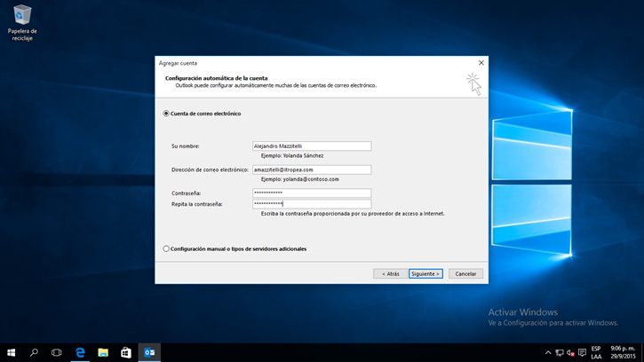This screenshot has width=644, height=362.
Task: Expand the hidden system tray icons chevron
Action: click(548, 352)
